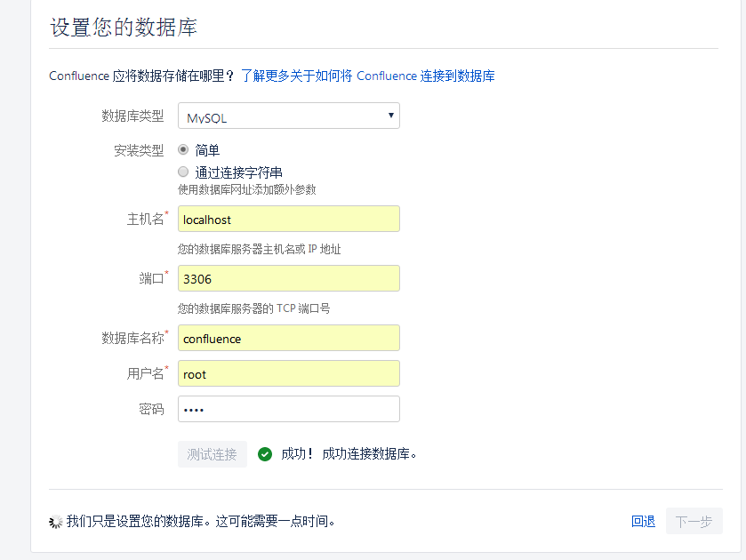Screen dimensions: 746x560
Task: Click the 数据库类型 field label
Action: 132,116
